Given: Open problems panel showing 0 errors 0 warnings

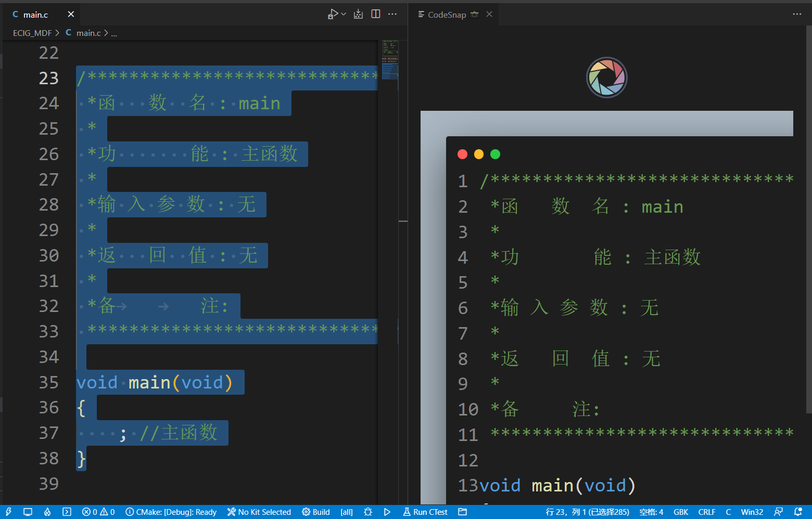Looking at the screenshot, I should pyautogui.click(x=98, y=512).
